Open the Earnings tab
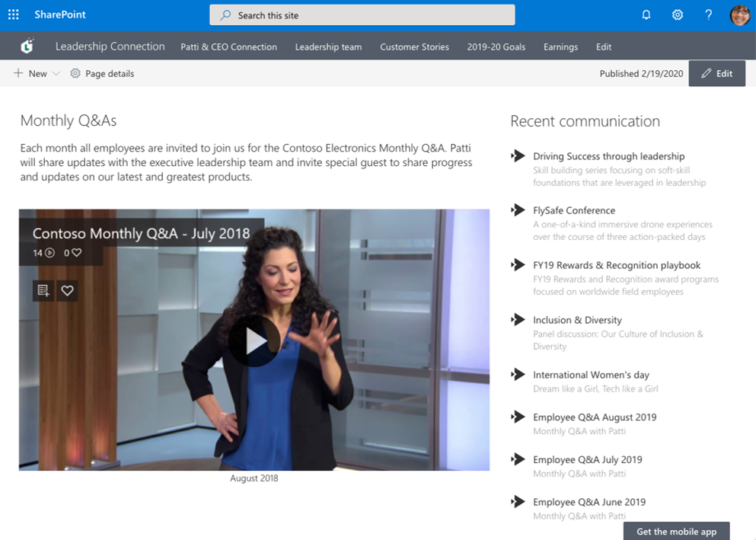The width and height of the screenshot is (756, 540). (x=560, y=46)
